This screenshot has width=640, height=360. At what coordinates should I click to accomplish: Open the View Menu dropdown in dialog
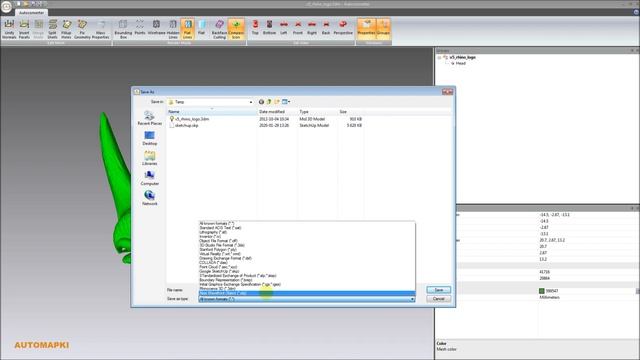(286, 102)
